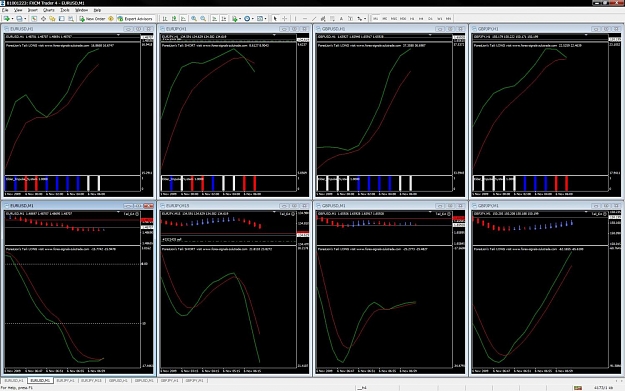Select the M5 timeframe button
Viewport: 625px width, 391px height.
point(385,18)
